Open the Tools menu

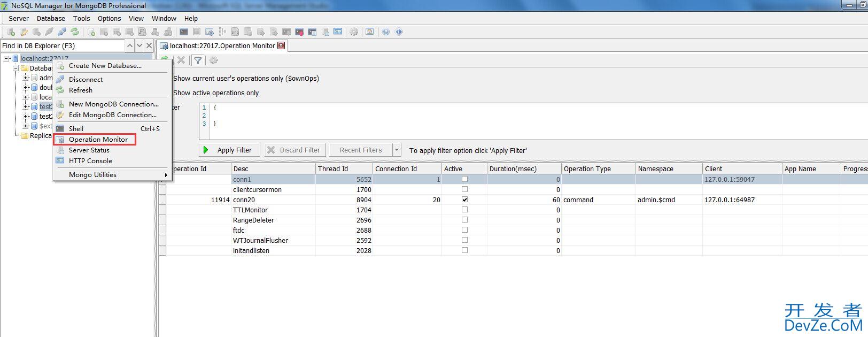(x=81, y=18)
